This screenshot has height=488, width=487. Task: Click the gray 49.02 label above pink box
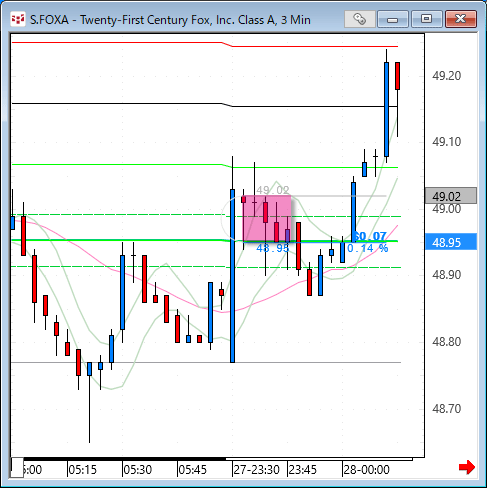pyautogui.click(x=273, y=190)
